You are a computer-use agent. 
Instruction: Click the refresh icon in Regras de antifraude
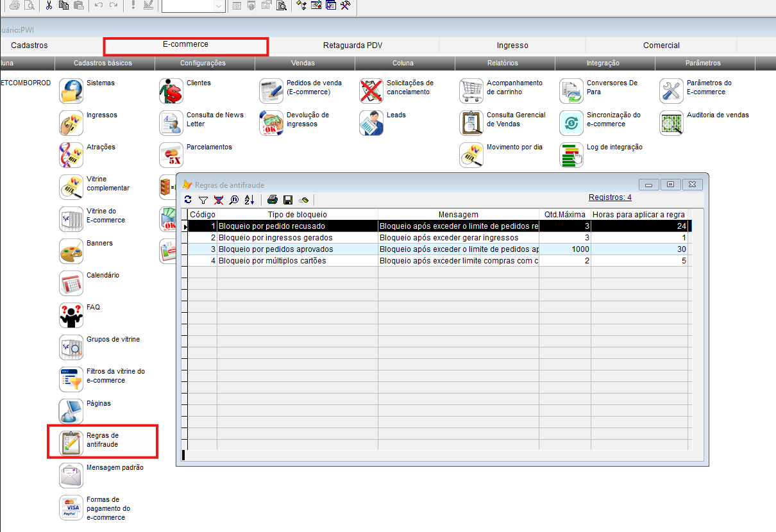click(x=188, y=200)
